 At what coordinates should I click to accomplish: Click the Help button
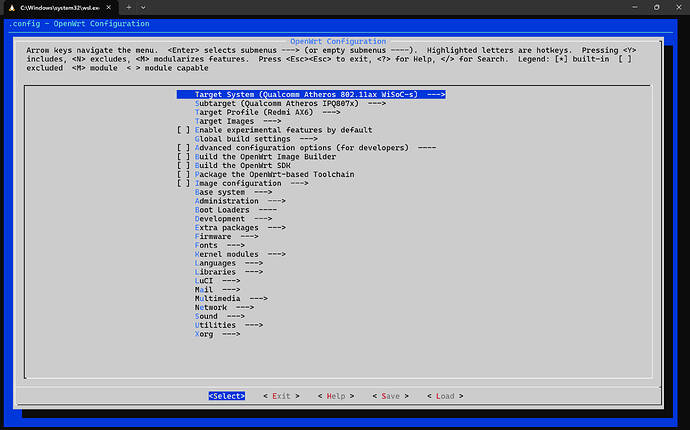[336, 396]
